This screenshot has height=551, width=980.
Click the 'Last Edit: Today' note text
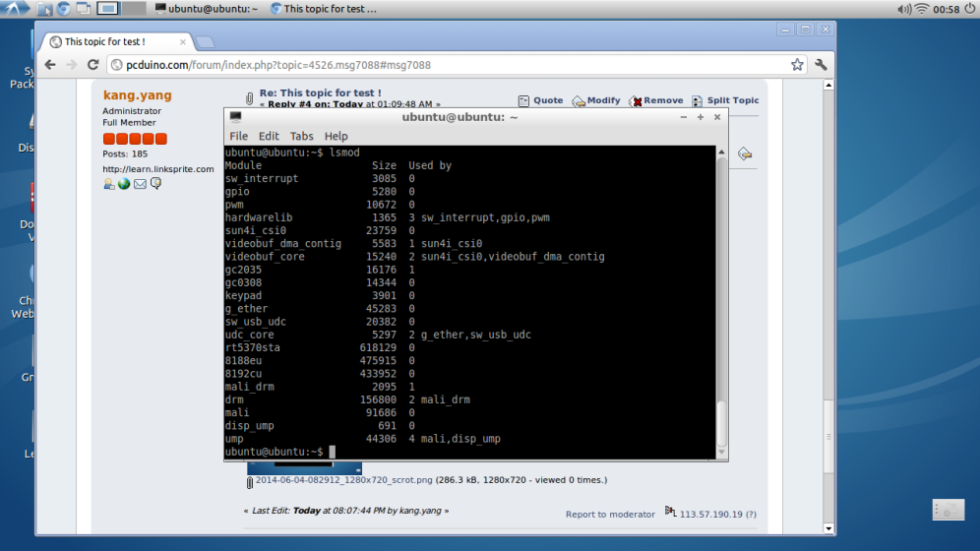tap(346, 511)
